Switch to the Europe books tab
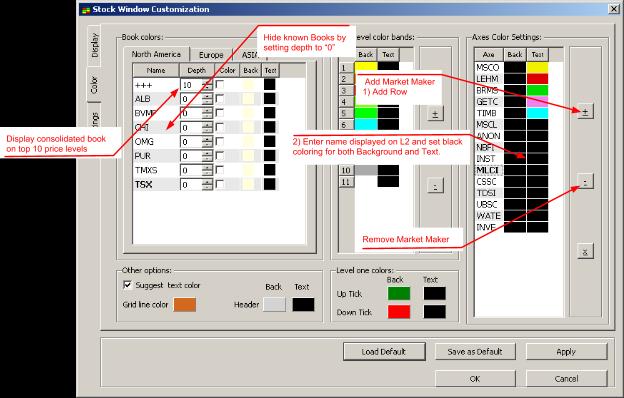This screenshot has height=398, width=624. click(211, 55)
